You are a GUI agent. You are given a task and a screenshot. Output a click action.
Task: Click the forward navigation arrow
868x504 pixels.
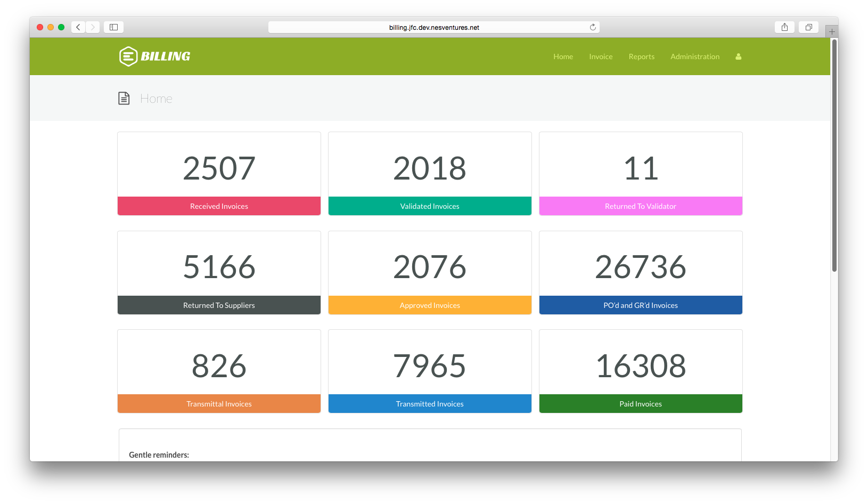click(x=93, y=27)
